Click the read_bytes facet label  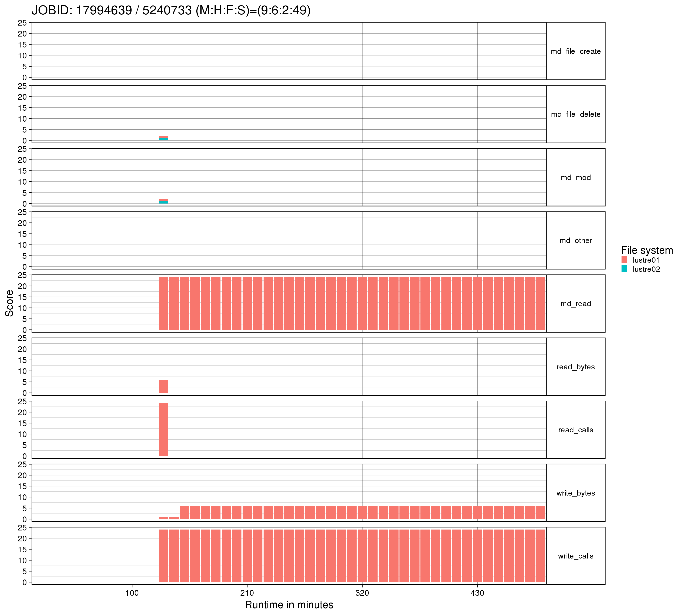(x=575, y=367)
